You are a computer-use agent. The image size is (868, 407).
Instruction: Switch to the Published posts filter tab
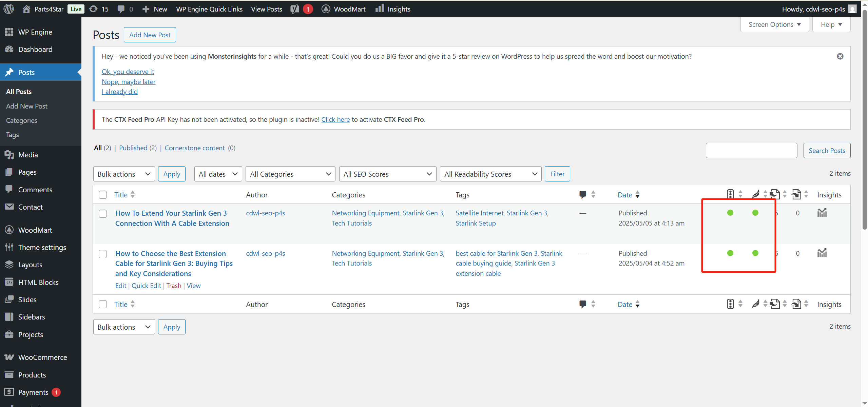(x=133, y=148)
